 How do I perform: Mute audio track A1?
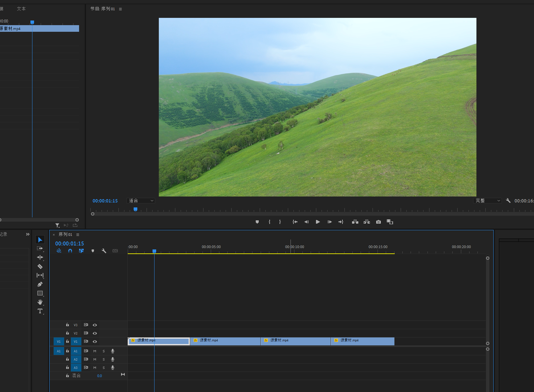(95, 351)
